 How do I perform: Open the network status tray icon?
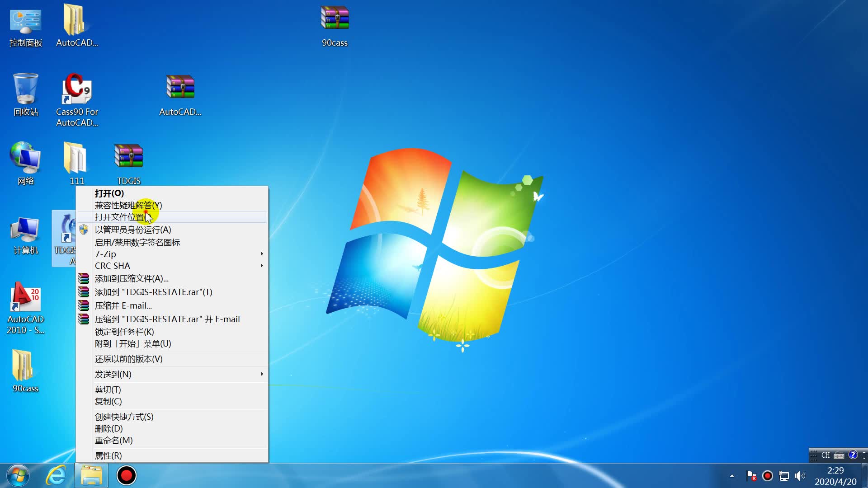[x=784, y=476]
